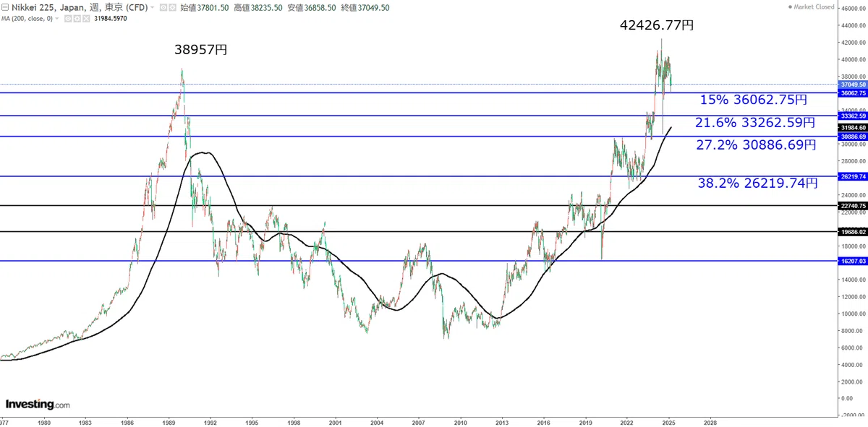Click the -2000.00 price axis tick
The image size is (868, 427).
click(854, 415)
